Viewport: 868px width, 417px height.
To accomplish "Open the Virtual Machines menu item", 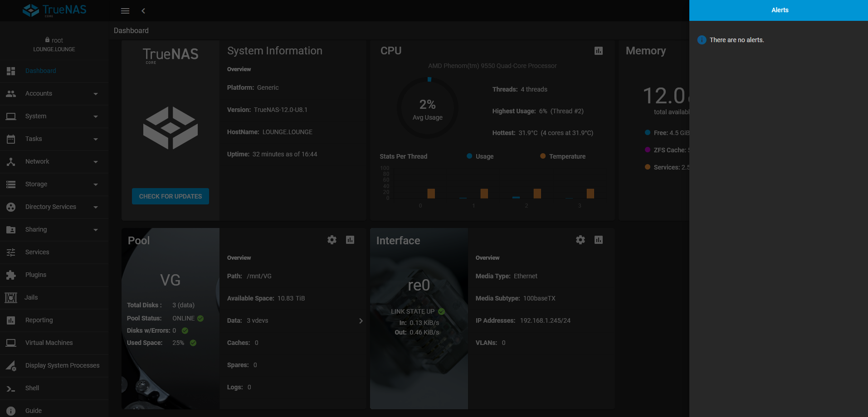I will click(54, 343).
